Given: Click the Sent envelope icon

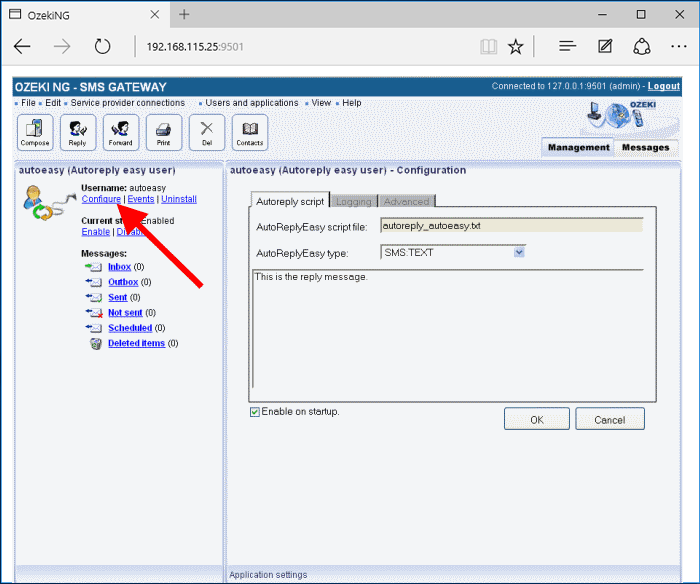Looking at the screenshot, I should tap(94, 297).
